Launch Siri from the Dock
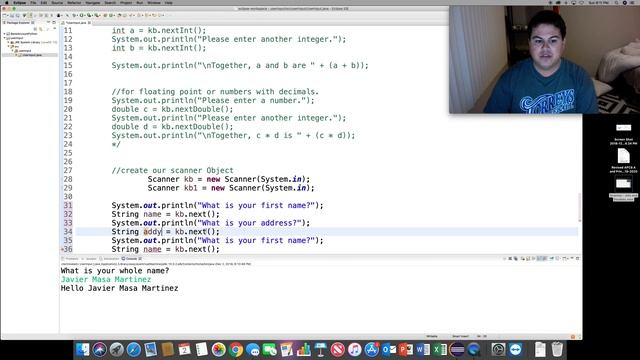 point(100,350)
